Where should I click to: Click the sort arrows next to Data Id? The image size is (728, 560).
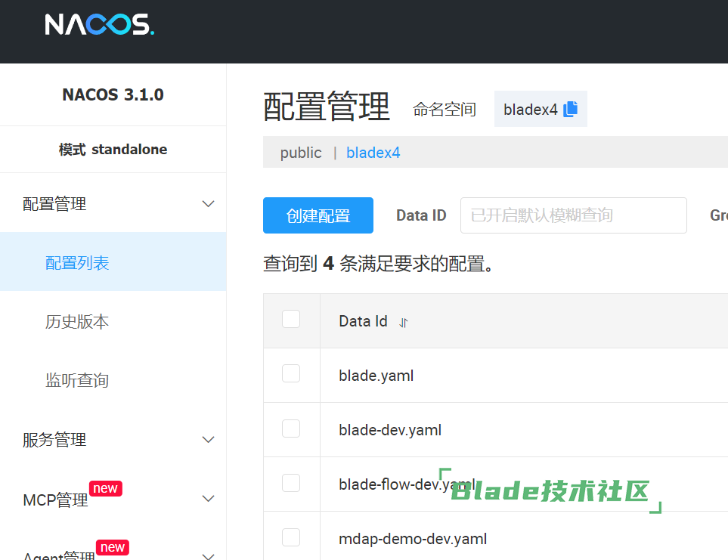402,323
